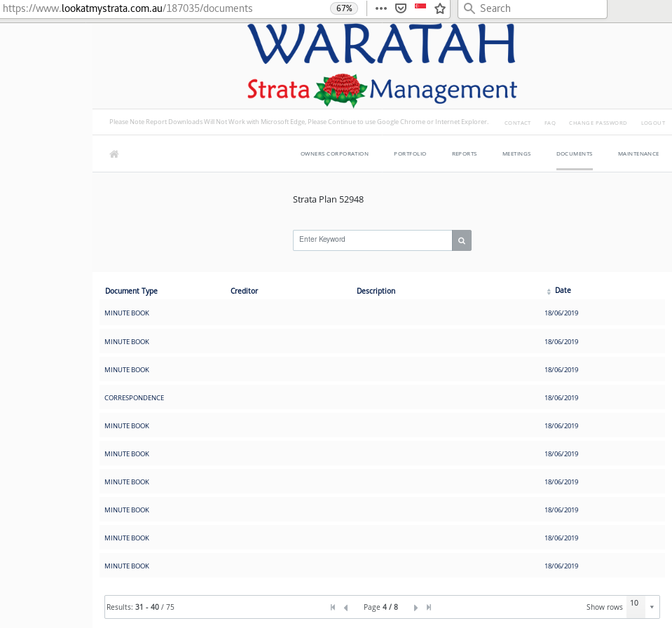
Task: Bookmark this page with star icon
Action: pos(440,8)
